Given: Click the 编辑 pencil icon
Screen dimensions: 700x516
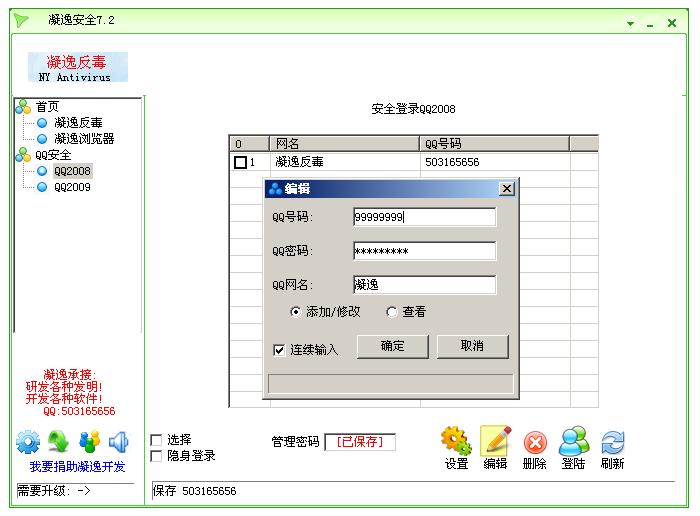Looking at the screenshot, I should coord(496,440).
